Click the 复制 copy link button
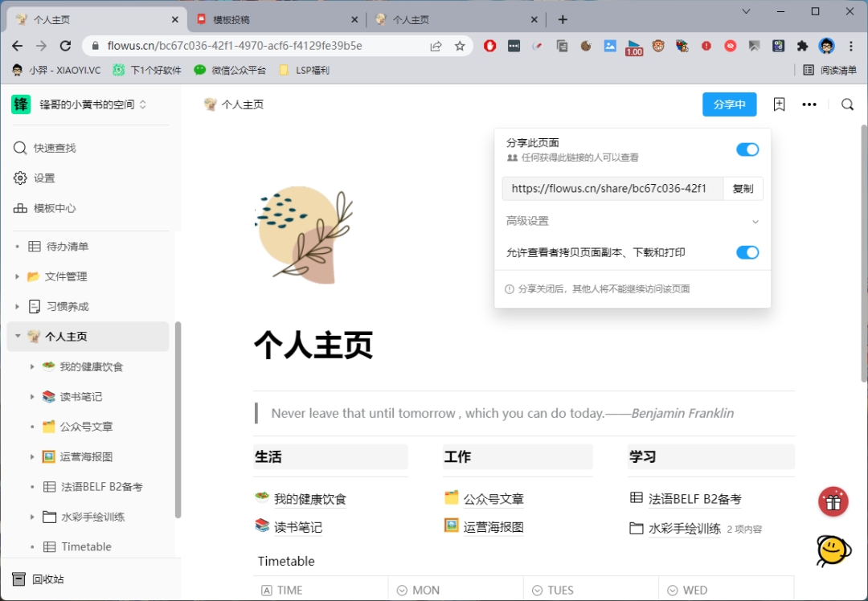The width and height of the screenshot is (868, 601). (743, 189)
